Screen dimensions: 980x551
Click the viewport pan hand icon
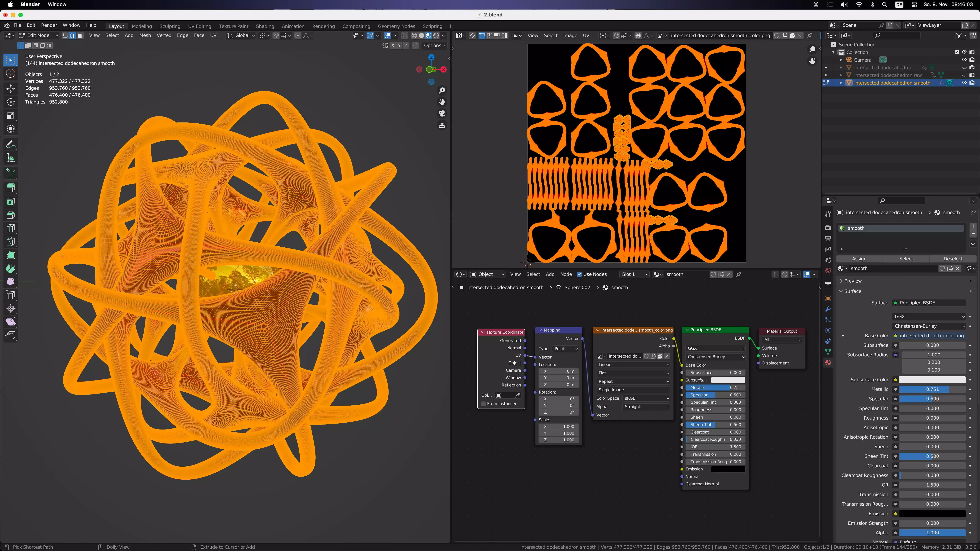click(x=442, y=102)
